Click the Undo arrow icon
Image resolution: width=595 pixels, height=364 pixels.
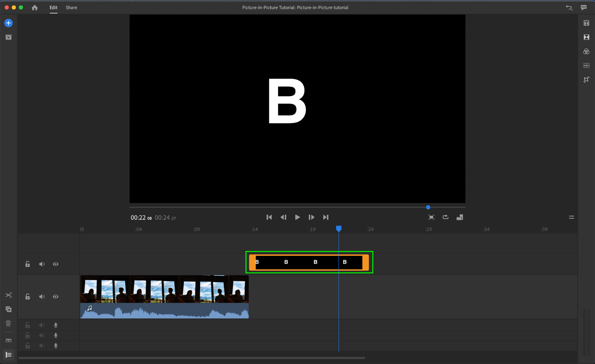569,7
